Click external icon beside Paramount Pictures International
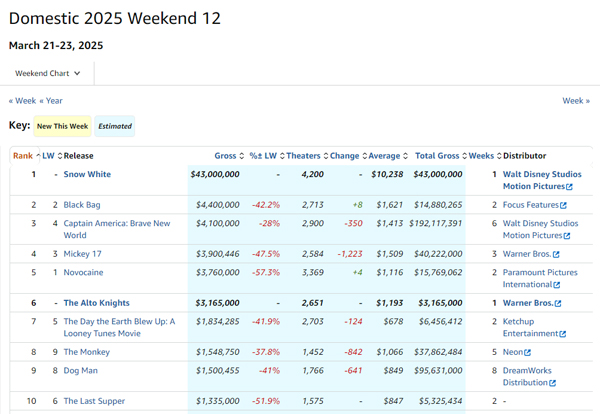Viewport: 600px width, 414px height. (557, 285)
